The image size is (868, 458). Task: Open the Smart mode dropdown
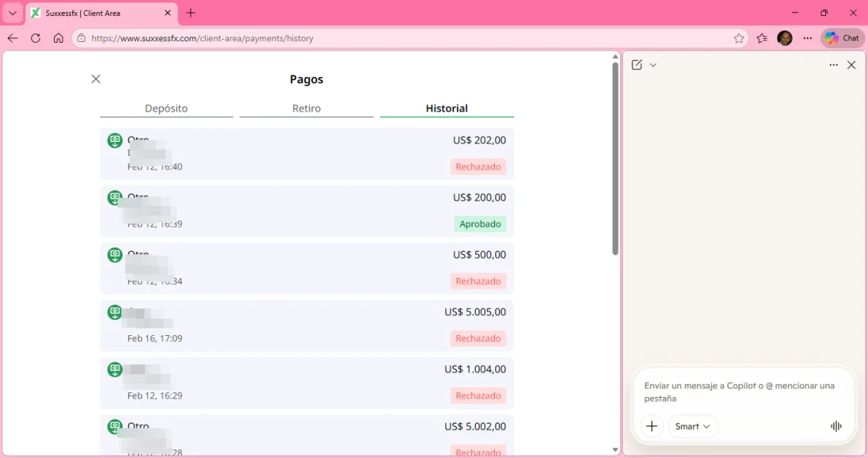click(693, 426)
